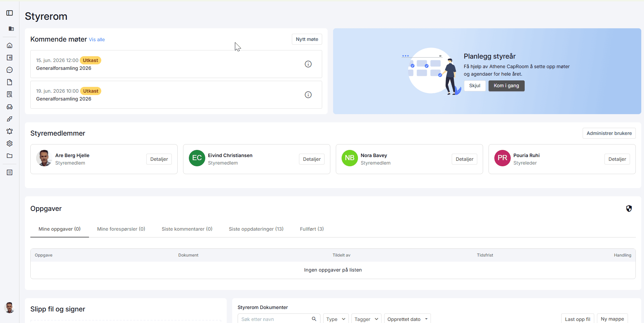Open the alarm bell icon in sidebar
The width and height of the screenshot is (644, 323).
10,131
